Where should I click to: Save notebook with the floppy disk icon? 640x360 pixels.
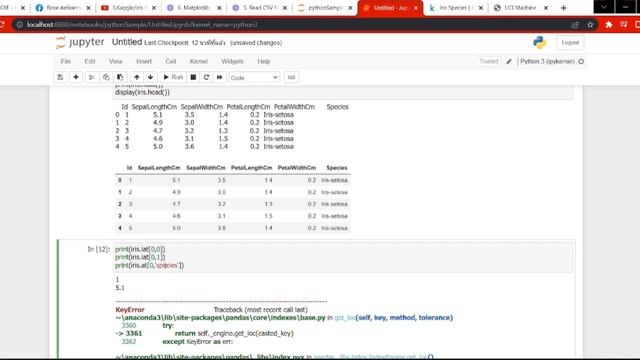click(x=60, y=77)
